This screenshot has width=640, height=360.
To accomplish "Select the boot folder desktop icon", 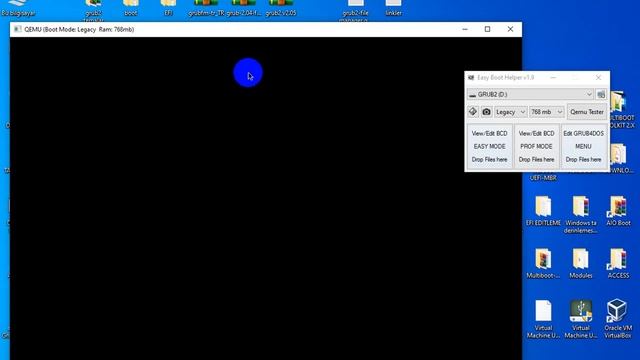I will coord(131,8).
